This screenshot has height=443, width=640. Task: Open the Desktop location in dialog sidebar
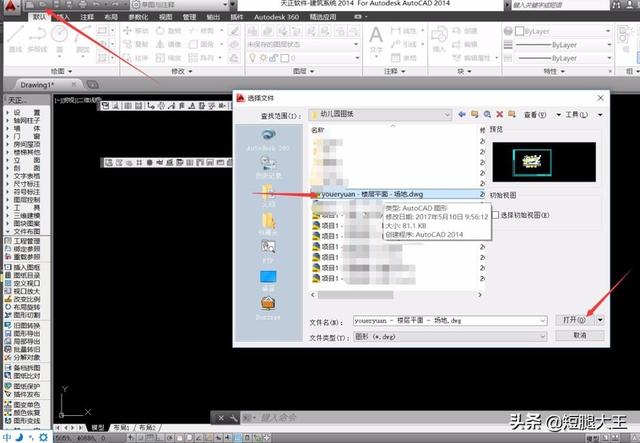coord(268,280)
